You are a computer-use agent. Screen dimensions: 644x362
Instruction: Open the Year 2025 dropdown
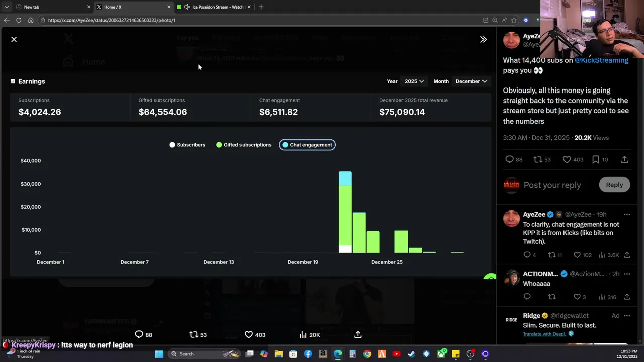pos(414,81)
